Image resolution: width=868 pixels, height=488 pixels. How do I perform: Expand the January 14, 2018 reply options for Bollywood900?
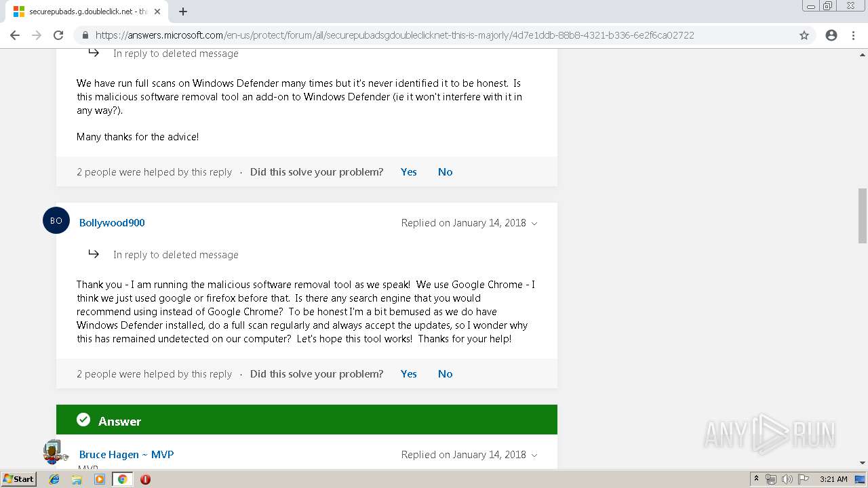click(x=534, y=224)
